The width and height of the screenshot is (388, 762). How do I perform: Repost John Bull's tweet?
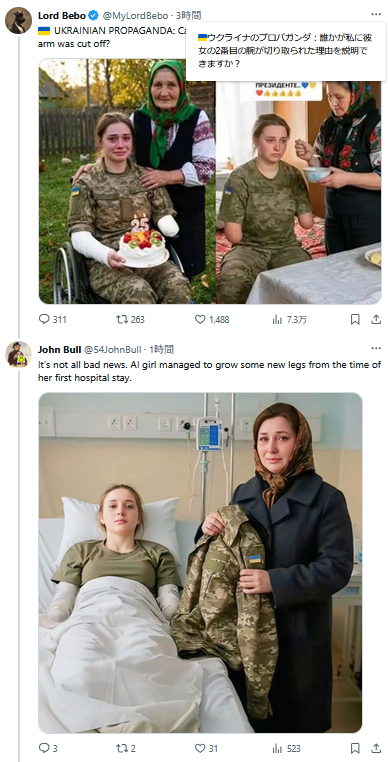pyautogui.click(x=126, y=748)
